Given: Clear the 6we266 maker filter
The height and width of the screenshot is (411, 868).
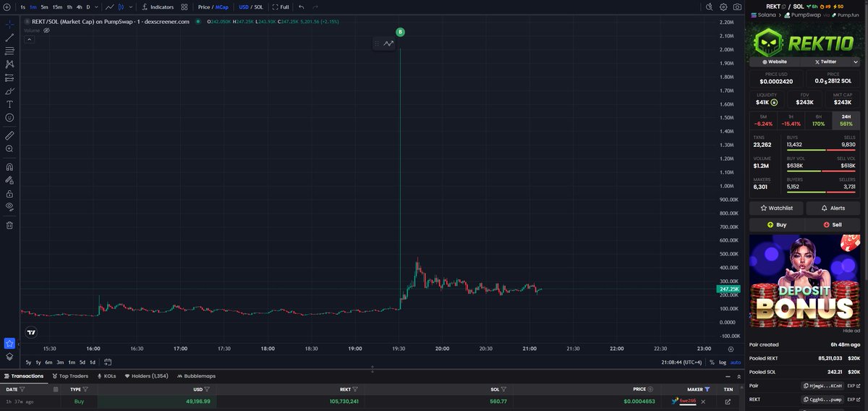Looking at the screenshot, I should point(703,401).
